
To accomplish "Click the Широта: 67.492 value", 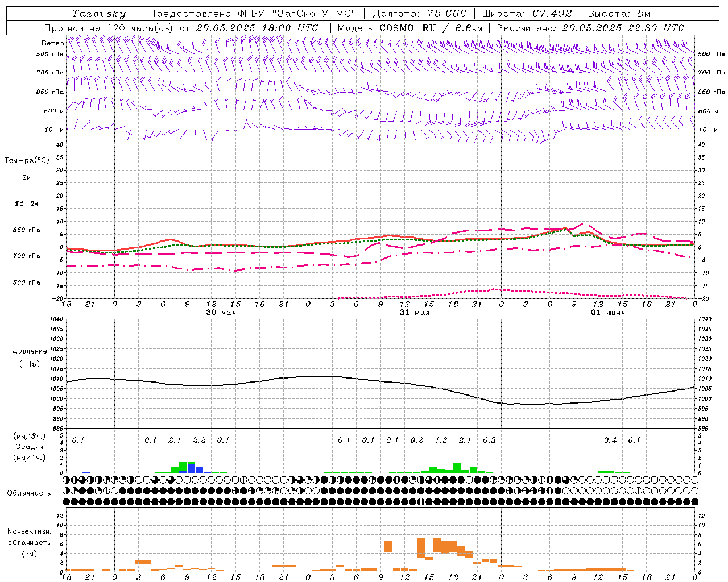I will pos(527,14).
